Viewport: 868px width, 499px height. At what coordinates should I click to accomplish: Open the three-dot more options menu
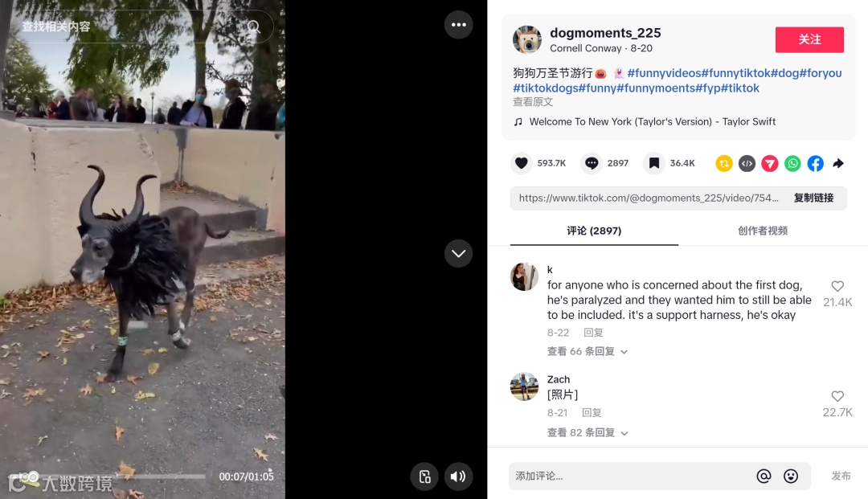458,25
